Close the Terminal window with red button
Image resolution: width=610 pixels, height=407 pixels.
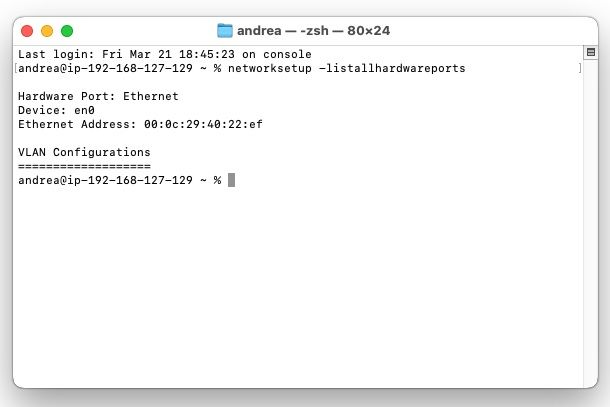[27, 31]
